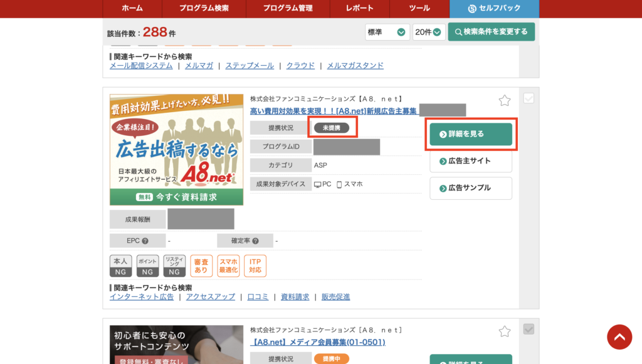Open メディア会員募集(01-0501) program link
The width and height of the screenshot is (642, 364).
click(x=318, y=342)
